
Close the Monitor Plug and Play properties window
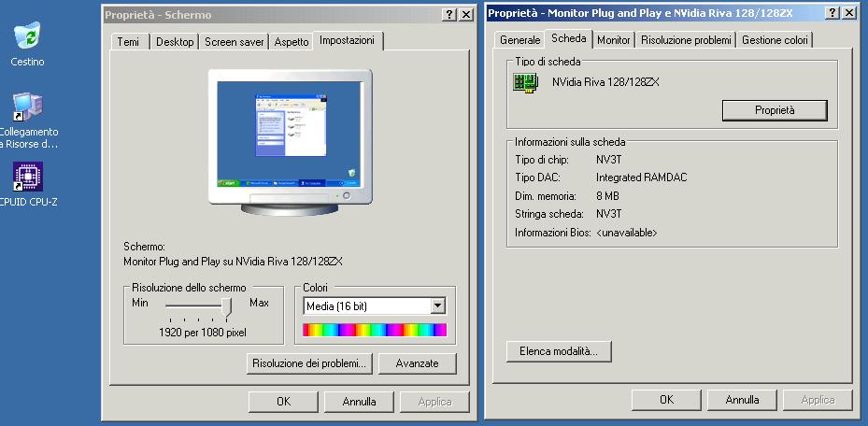849,13
